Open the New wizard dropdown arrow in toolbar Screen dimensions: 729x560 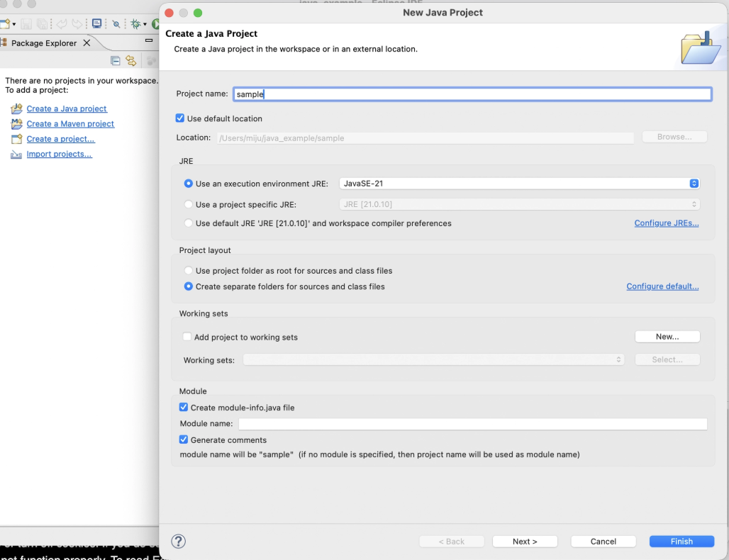point(14,24)
